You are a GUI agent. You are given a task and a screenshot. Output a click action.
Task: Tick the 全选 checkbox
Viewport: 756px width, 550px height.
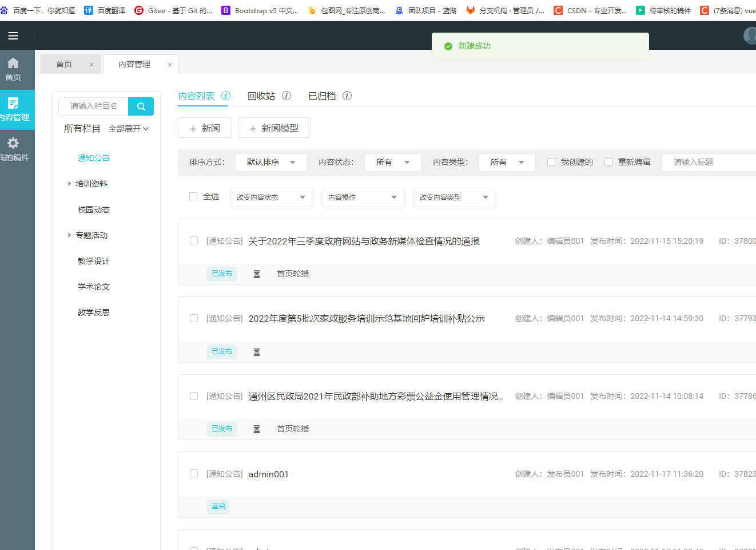point(193,196)
